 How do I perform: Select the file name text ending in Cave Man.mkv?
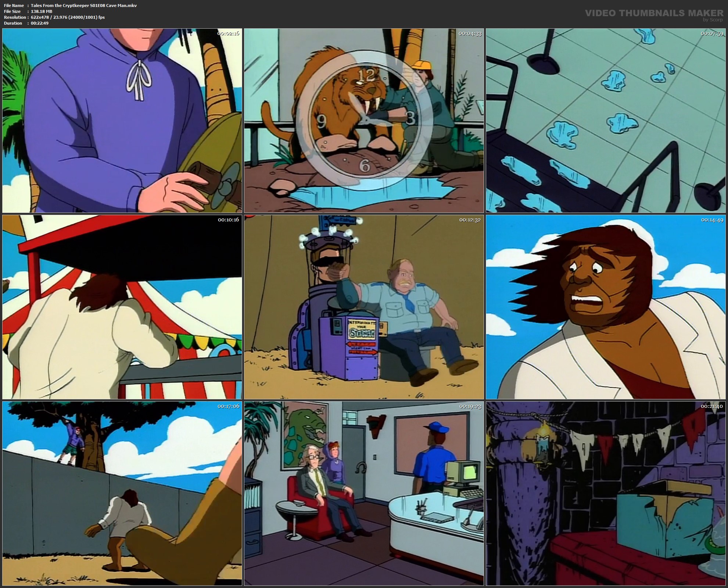(x=84, y=6)
